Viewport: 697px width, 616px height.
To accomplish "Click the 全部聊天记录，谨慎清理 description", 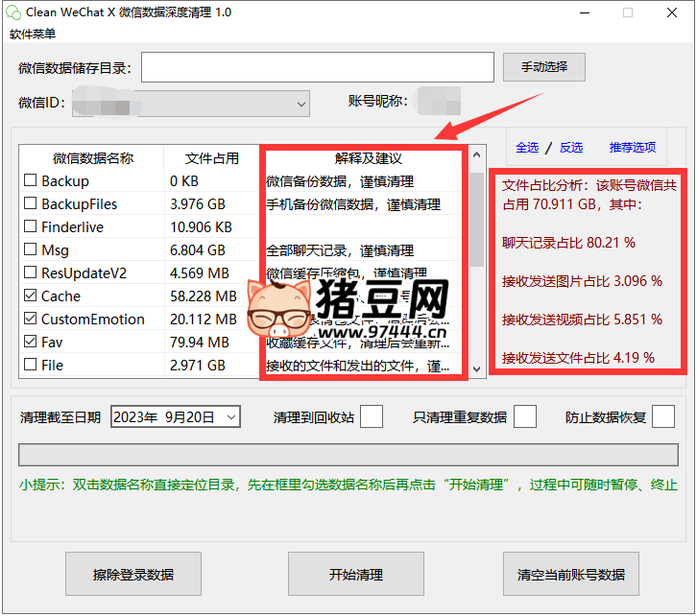I will pos(340,250).
